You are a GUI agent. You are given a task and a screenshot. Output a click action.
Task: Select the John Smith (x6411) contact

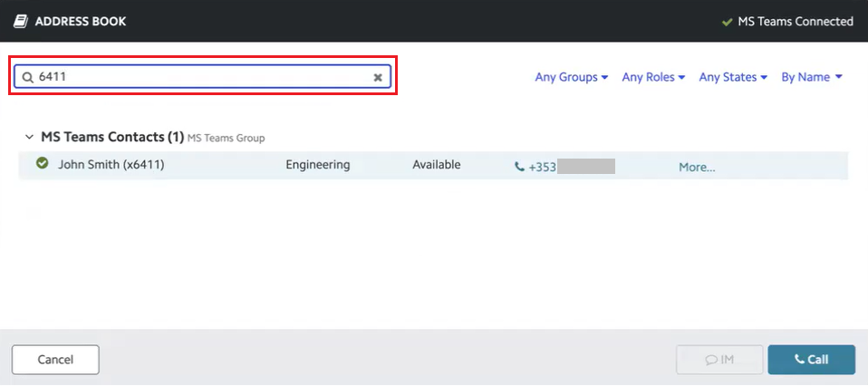coord(433,165)
